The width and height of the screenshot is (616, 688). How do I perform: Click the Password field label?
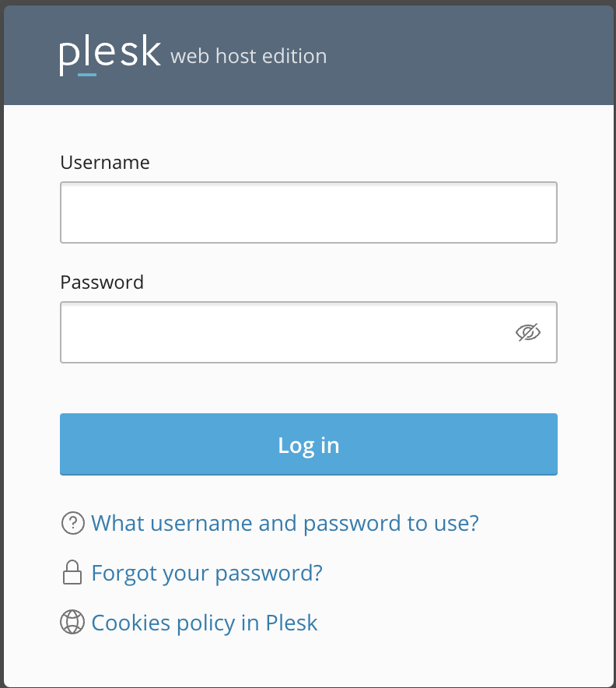pyautogui.click(x=102, y=283)
